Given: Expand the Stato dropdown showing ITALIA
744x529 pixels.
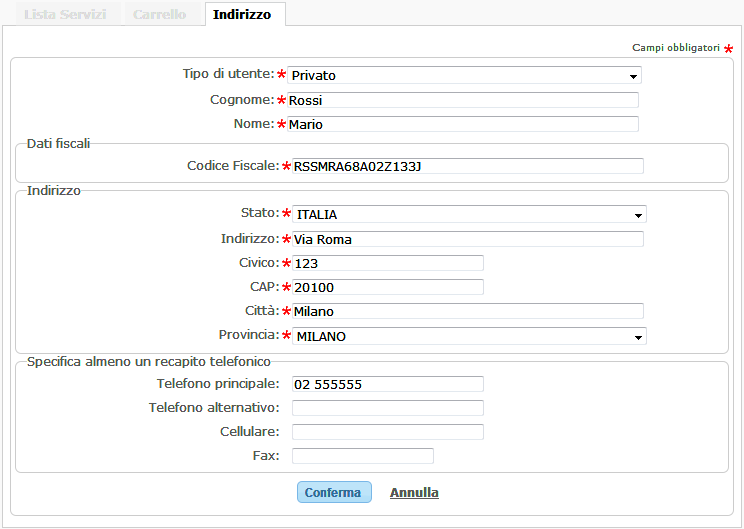Looking at the screenshot, I should 469,214.
